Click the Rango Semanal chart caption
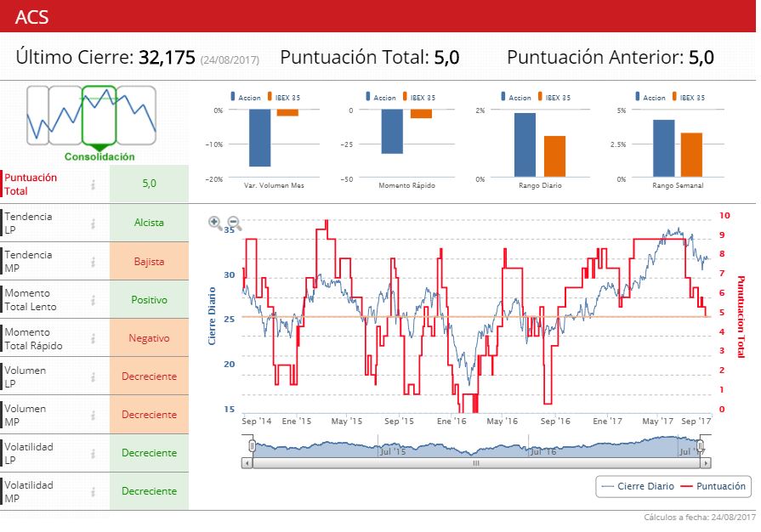The width and height of the screenshot is (761, 532). tap(678, 185)
